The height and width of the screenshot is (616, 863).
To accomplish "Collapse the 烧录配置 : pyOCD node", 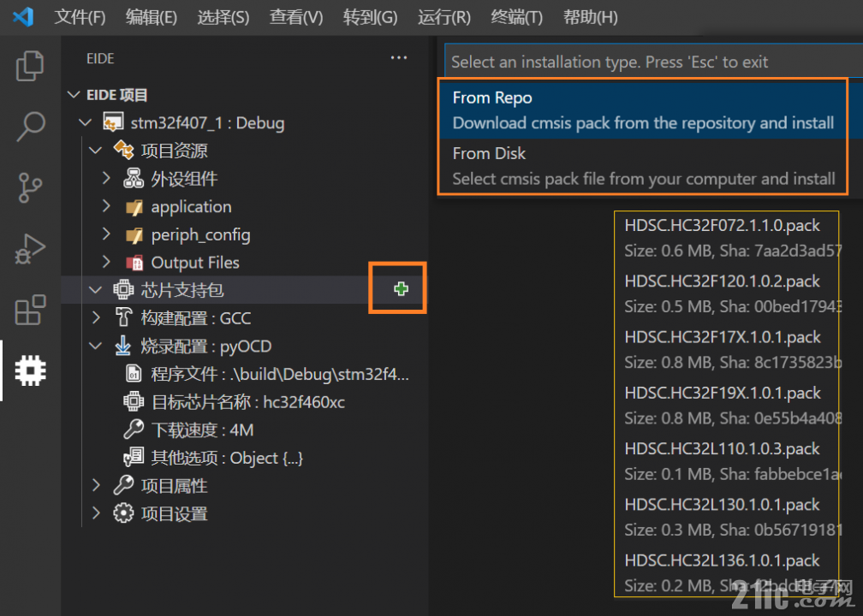I will click(x=96, y=346).
